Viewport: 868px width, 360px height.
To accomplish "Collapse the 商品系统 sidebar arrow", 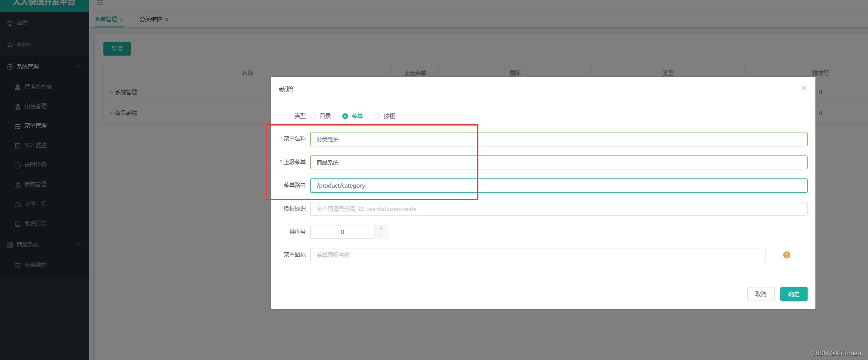I will [x=79, y=244].
